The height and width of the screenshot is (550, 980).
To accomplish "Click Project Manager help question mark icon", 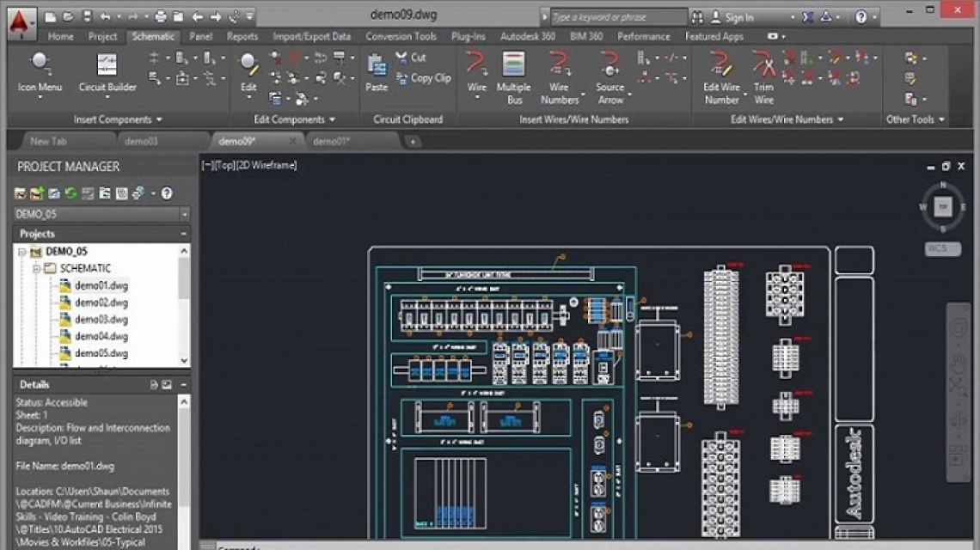I will (x=167, y=193).
